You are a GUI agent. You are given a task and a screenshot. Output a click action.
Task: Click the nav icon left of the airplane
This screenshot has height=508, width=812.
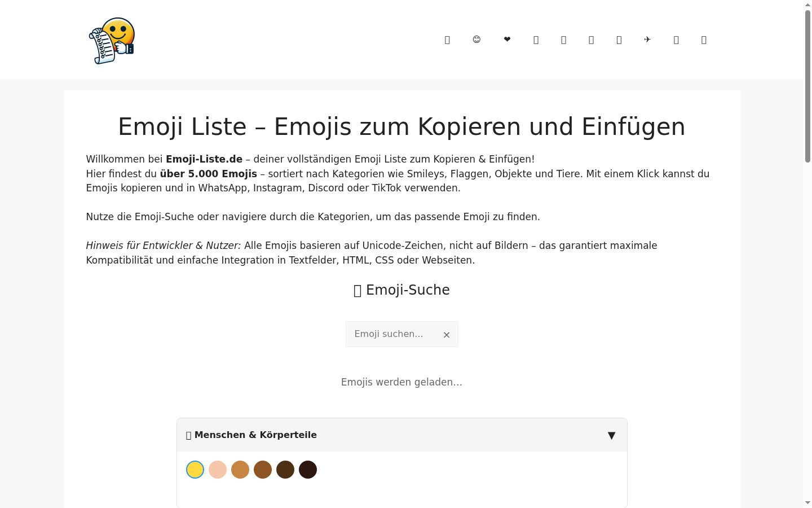[619, 40]
